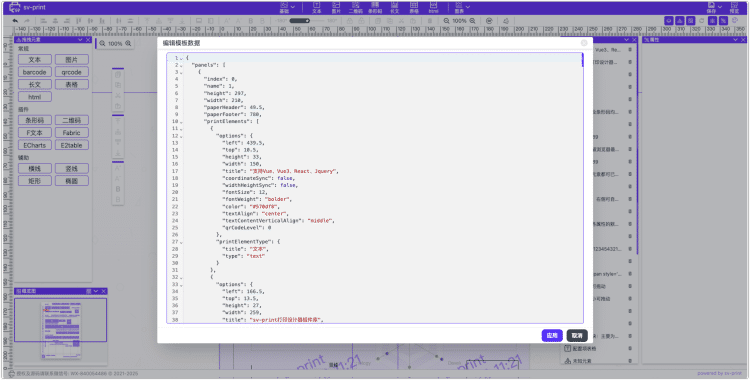750x380 pixels.
Task: Collapse the fold arrow on JSON line 1
Action: (x=181, y=58)
